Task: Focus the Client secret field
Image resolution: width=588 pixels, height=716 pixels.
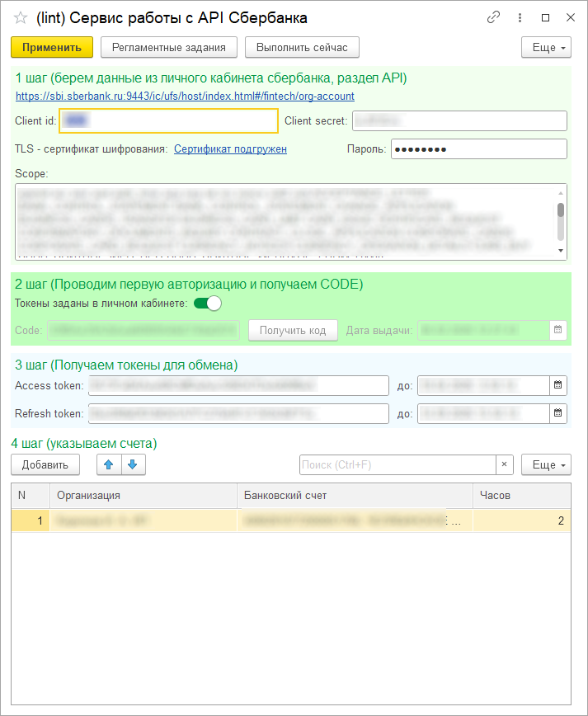Action: point(459,120)
